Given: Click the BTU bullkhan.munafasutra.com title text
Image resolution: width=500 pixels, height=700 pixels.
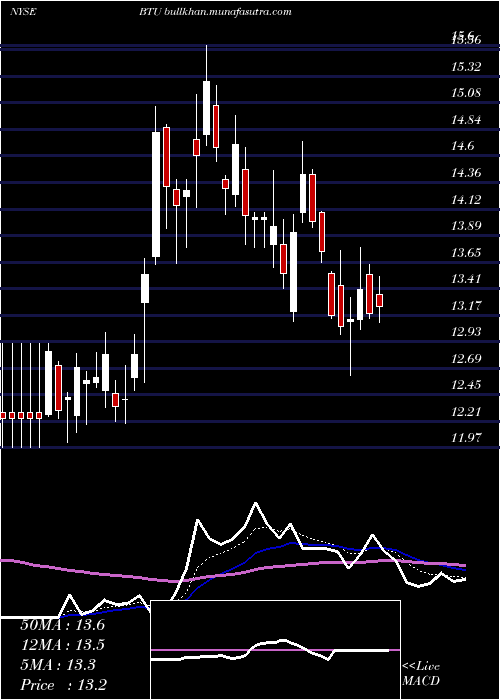Looking at the screenshot, I should (216, 12).
